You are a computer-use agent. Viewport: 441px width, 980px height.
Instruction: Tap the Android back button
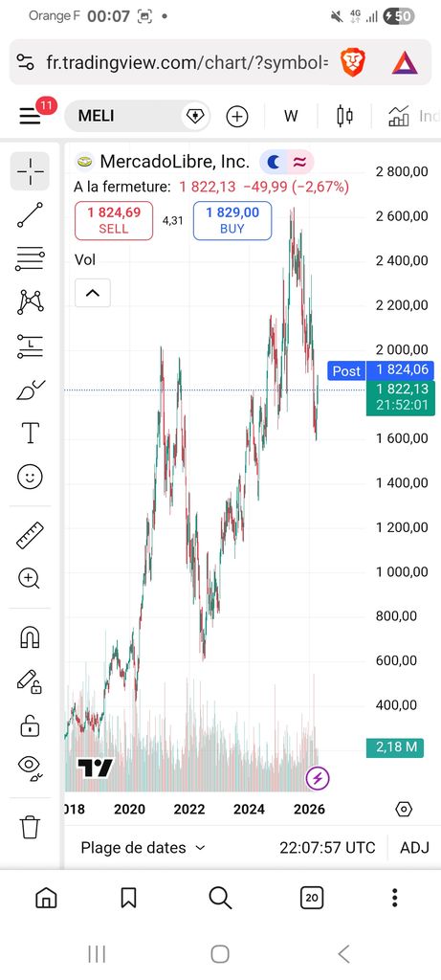pyautogui.click(x=342, y=954)
